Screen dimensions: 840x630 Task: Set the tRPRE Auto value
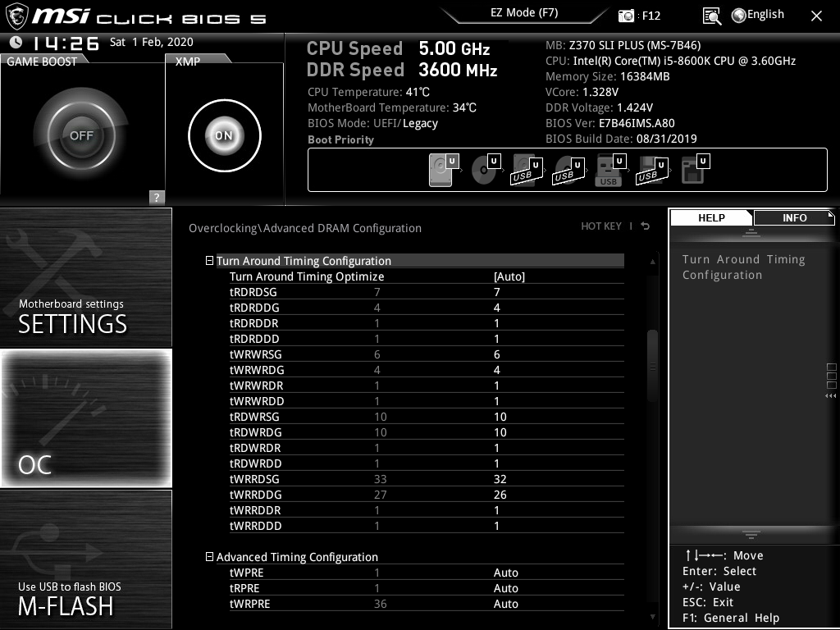505,587
